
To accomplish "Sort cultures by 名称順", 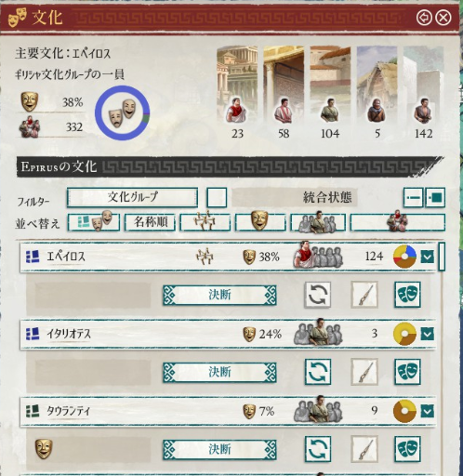I will [150, 222].
